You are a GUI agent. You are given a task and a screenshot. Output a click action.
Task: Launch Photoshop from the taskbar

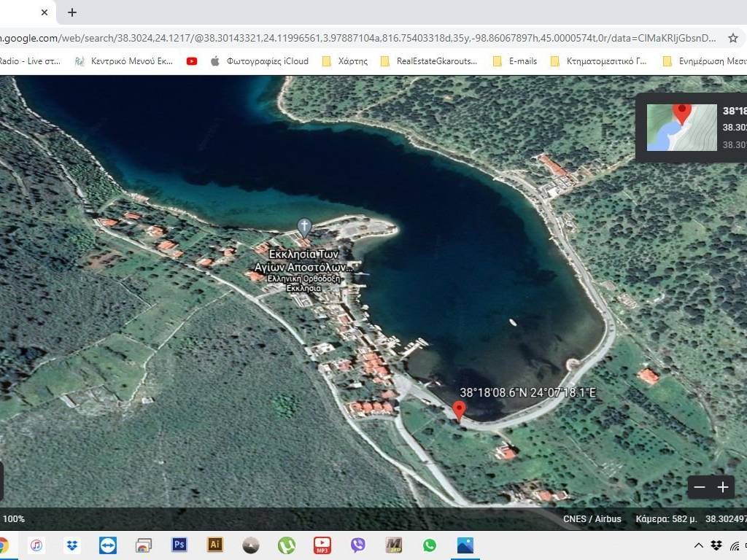[x=179, y=545]
